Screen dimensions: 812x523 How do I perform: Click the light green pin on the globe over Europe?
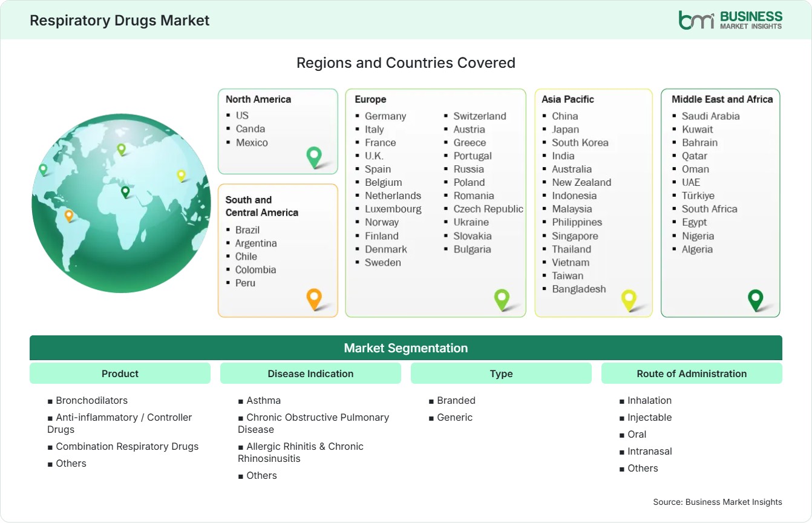[121, 149]
